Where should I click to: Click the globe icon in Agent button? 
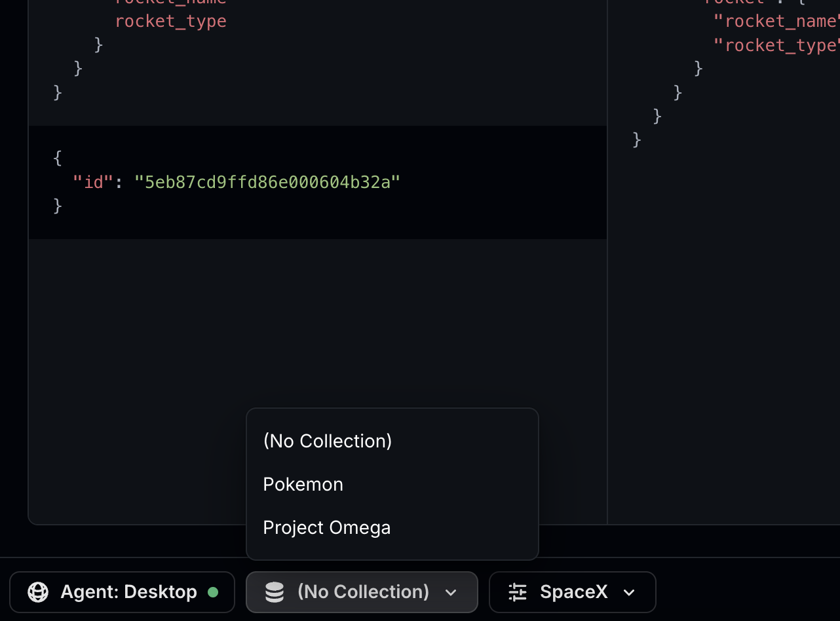coord(38,592)
